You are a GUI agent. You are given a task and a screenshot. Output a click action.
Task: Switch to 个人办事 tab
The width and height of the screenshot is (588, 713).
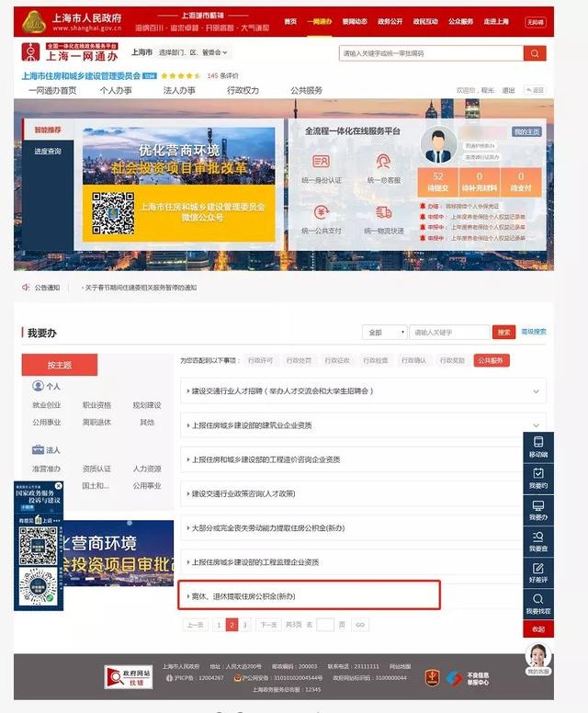tap(116, 90)
